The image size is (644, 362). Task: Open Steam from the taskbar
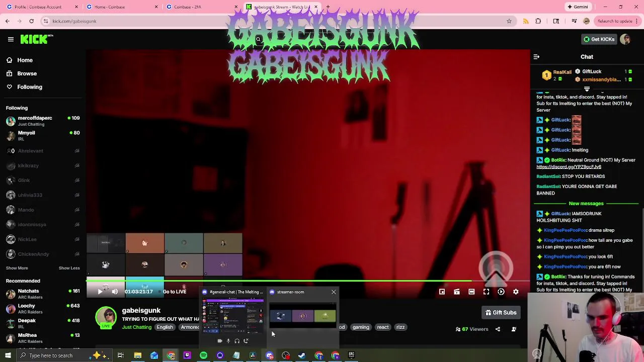click(302, 355)
